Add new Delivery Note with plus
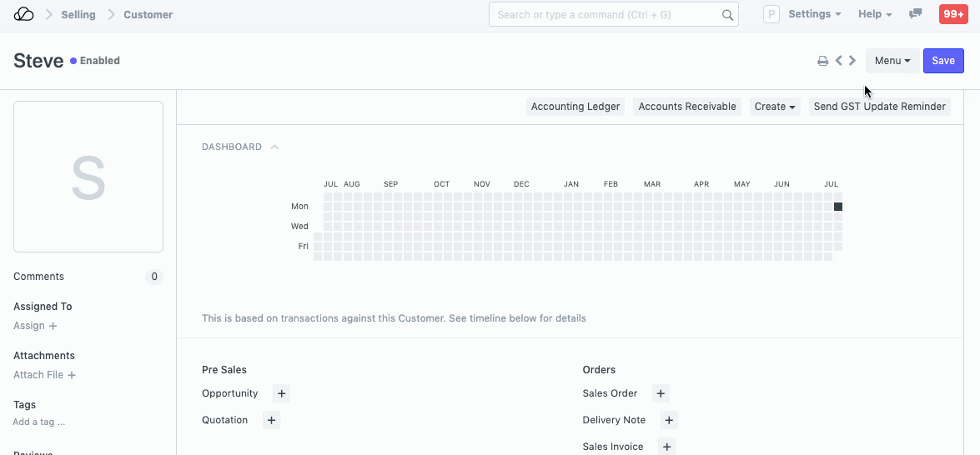 click(669, 420)
